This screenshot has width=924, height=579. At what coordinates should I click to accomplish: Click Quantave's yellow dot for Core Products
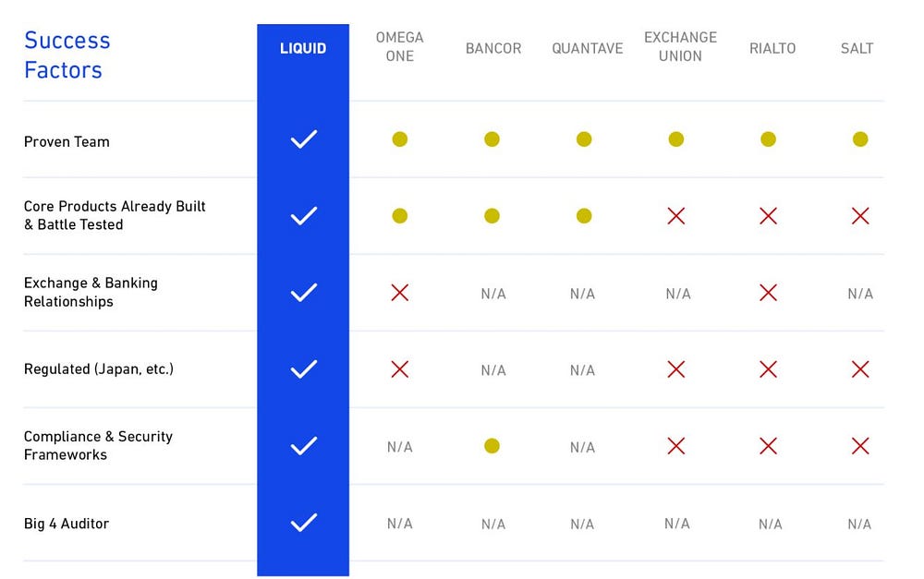tap(583, 216)
